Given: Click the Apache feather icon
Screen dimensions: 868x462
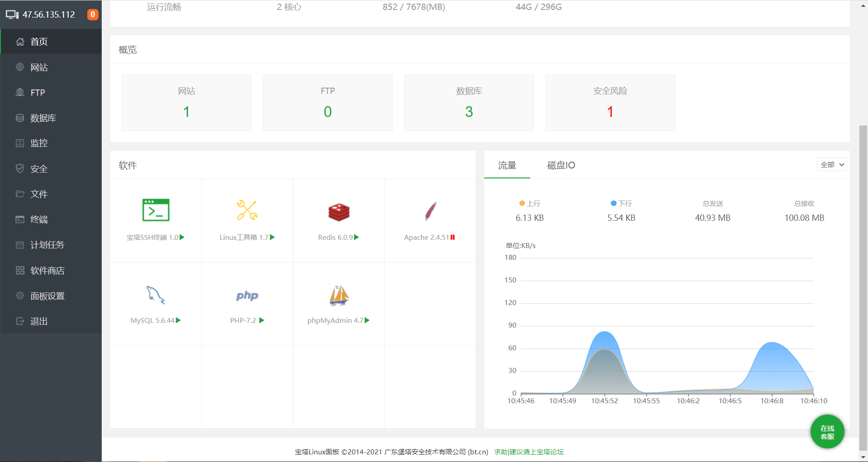Looking at the screenshot, I should coord(430,211).
